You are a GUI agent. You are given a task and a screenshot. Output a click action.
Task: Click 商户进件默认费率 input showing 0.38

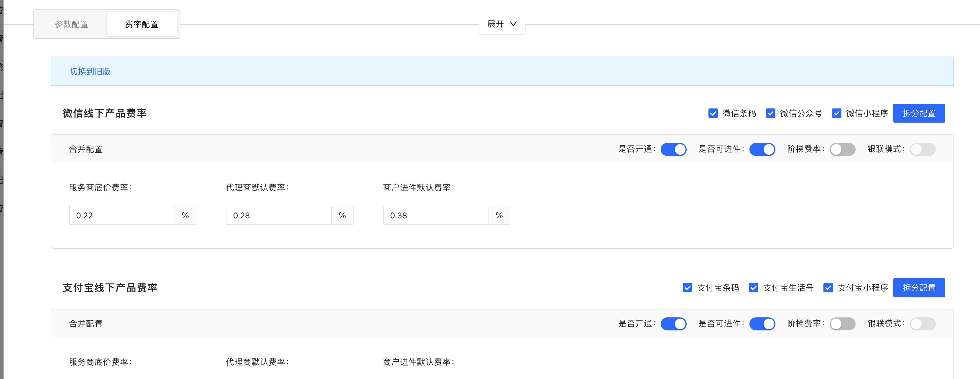435,215
